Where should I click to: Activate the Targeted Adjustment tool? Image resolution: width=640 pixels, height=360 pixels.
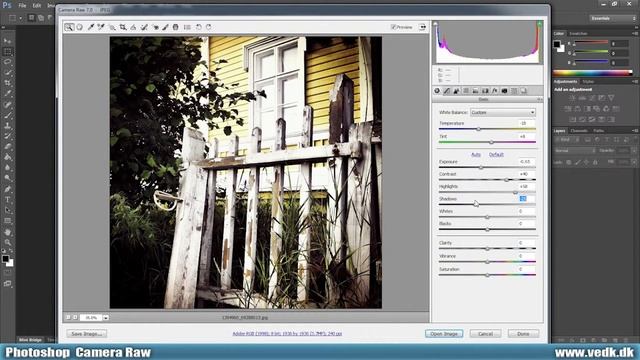[x=112, y=27]
